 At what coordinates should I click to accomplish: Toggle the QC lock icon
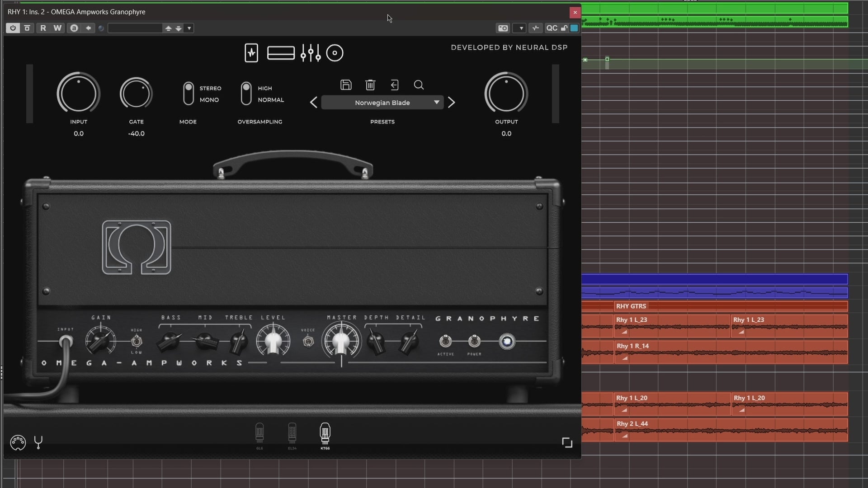564,28
